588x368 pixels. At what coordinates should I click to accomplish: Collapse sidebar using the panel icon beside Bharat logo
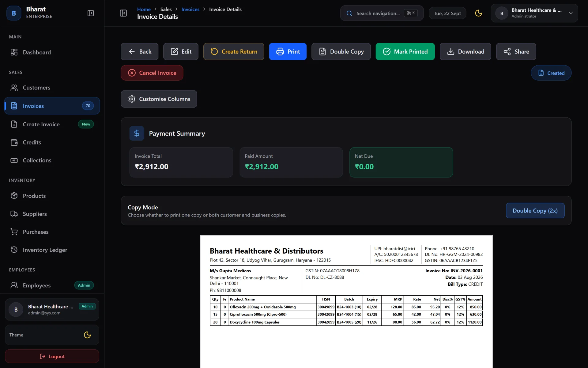coord(91,13)
